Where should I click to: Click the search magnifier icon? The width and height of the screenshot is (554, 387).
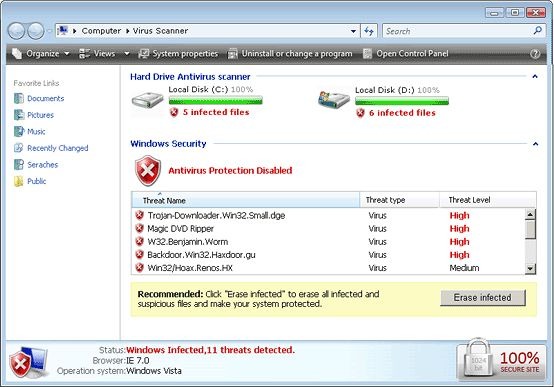coord(538,31)
